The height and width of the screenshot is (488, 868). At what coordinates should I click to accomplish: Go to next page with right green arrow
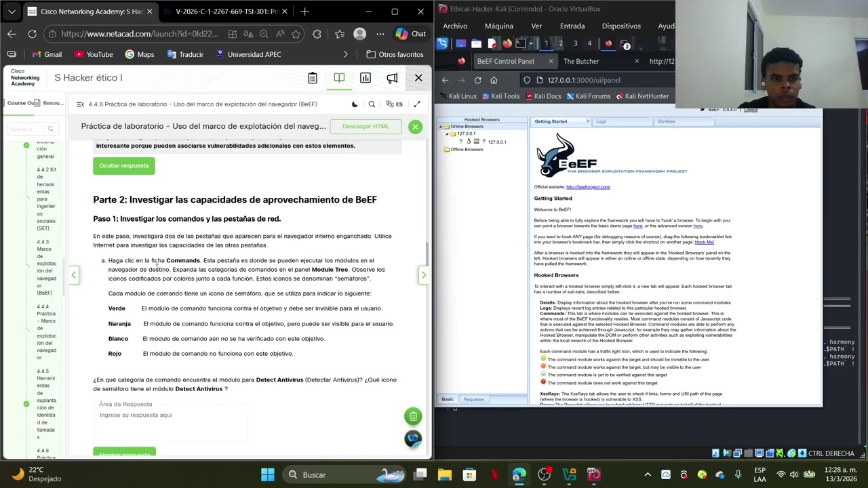424,274
